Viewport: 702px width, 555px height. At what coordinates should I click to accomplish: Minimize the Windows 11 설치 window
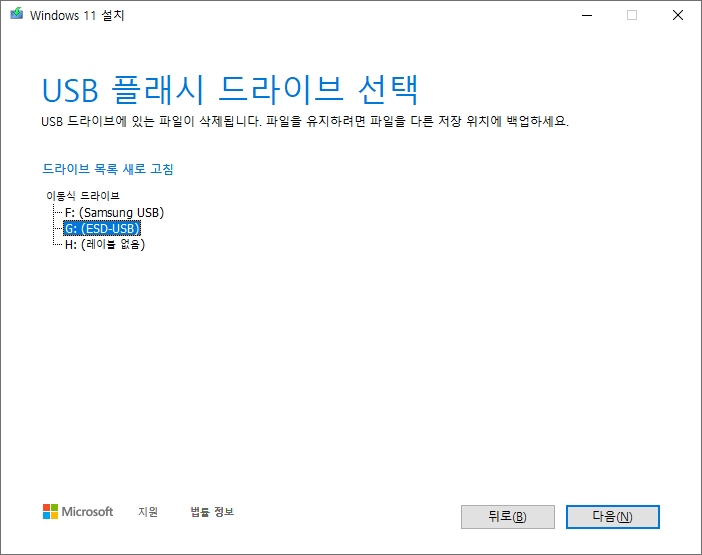point(587,15)
